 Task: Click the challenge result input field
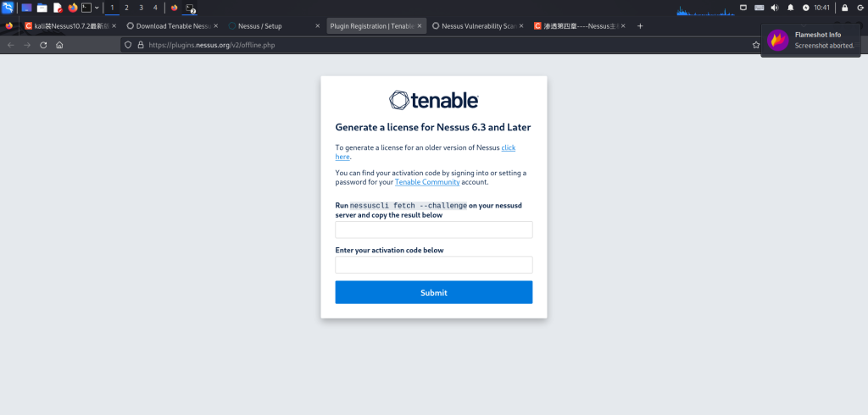434,230
